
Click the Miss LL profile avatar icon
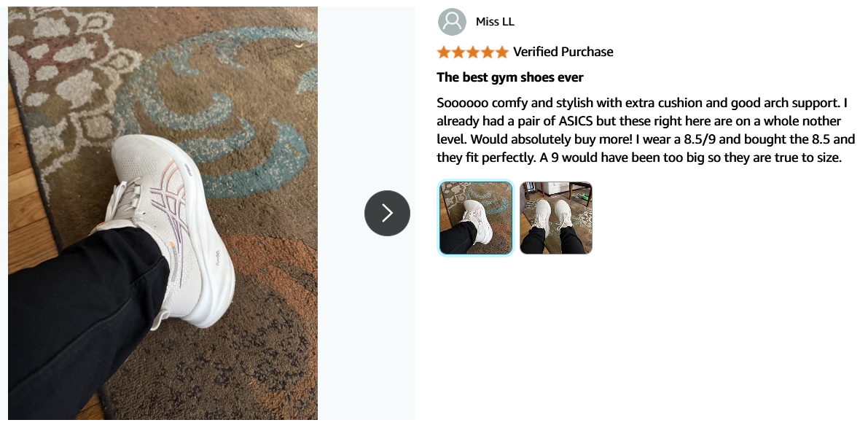click(453, 22)
